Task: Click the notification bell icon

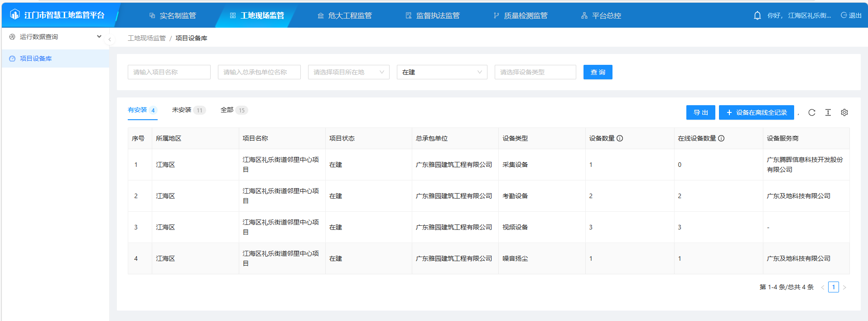Action: pos(757,15)
